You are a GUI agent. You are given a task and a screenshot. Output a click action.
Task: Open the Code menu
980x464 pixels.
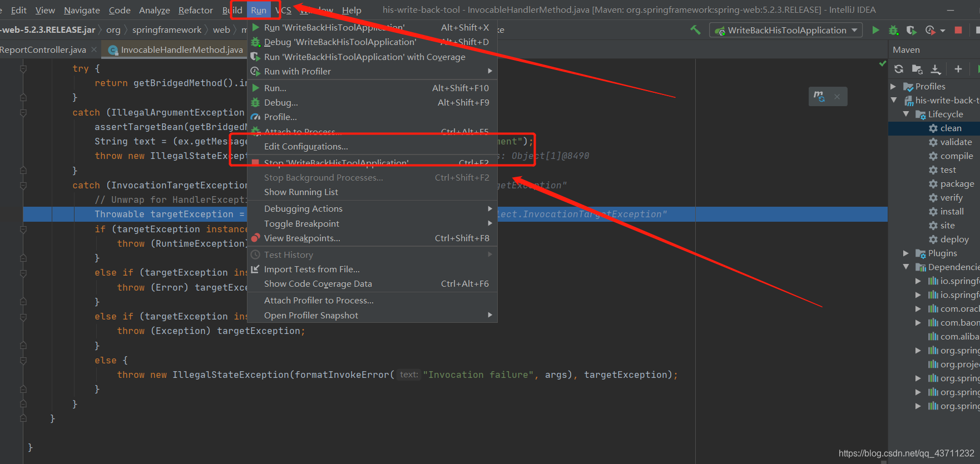(120, 10)
